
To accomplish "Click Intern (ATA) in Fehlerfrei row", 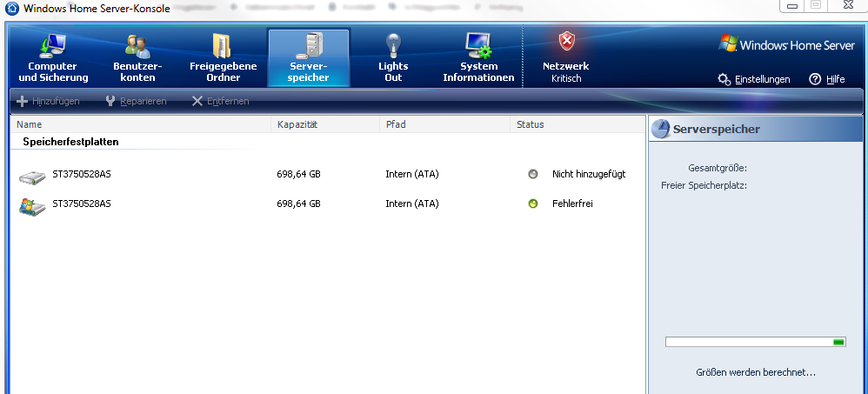I will coord(412,204).
